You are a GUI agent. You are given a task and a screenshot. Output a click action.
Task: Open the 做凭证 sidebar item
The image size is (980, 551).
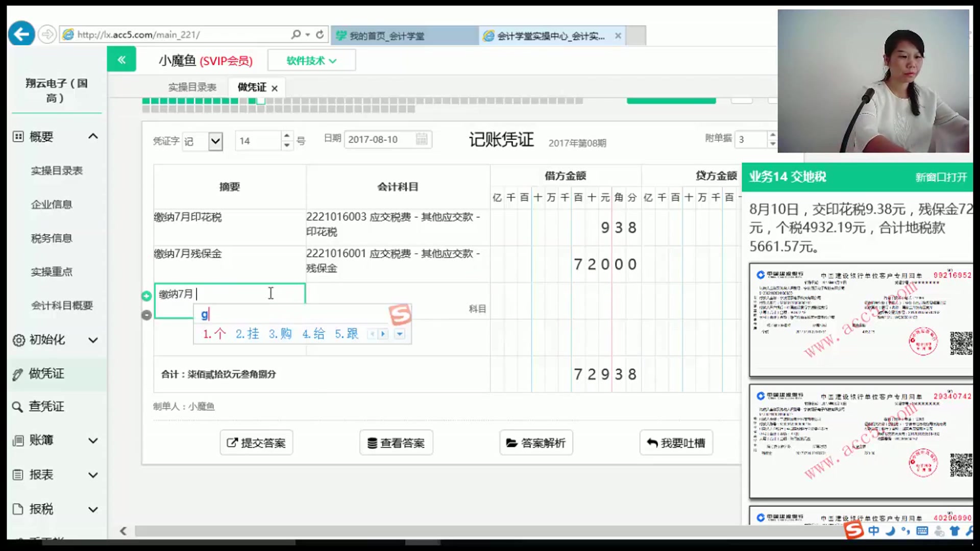coord(46,373)
